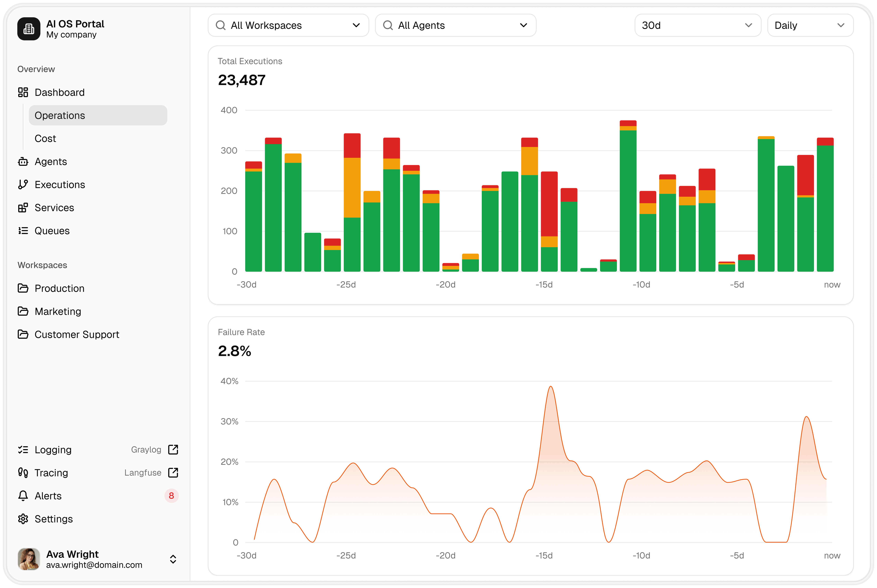877x588 pixels.
Task: Select Operations in the sidebar
Action: coord(98,116)
